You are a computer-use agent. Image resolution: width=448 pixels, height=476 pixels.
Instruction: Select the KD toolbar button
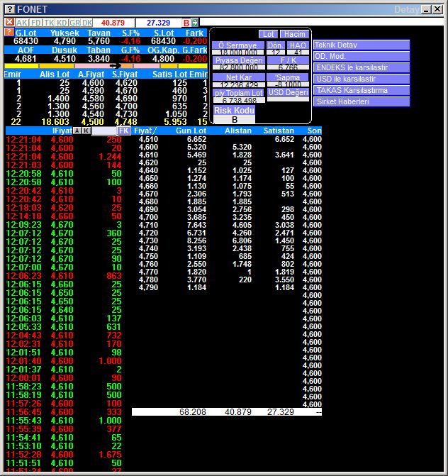tap(62, 23)
